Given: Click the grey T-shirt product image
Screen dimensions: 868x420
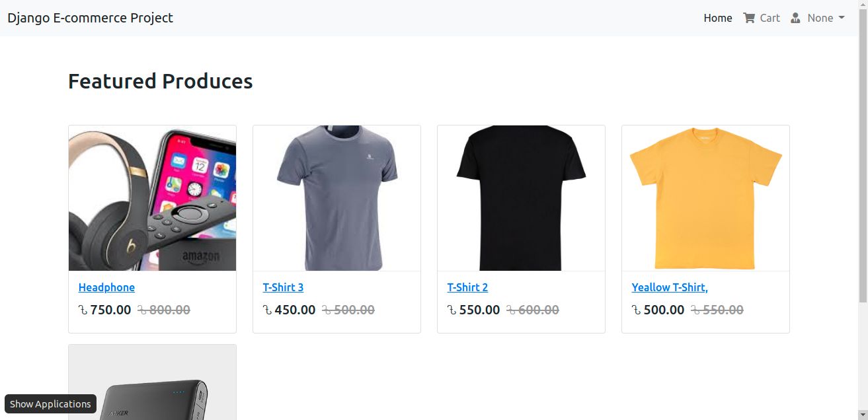Looking at the screenshot, I should (336, 198).
